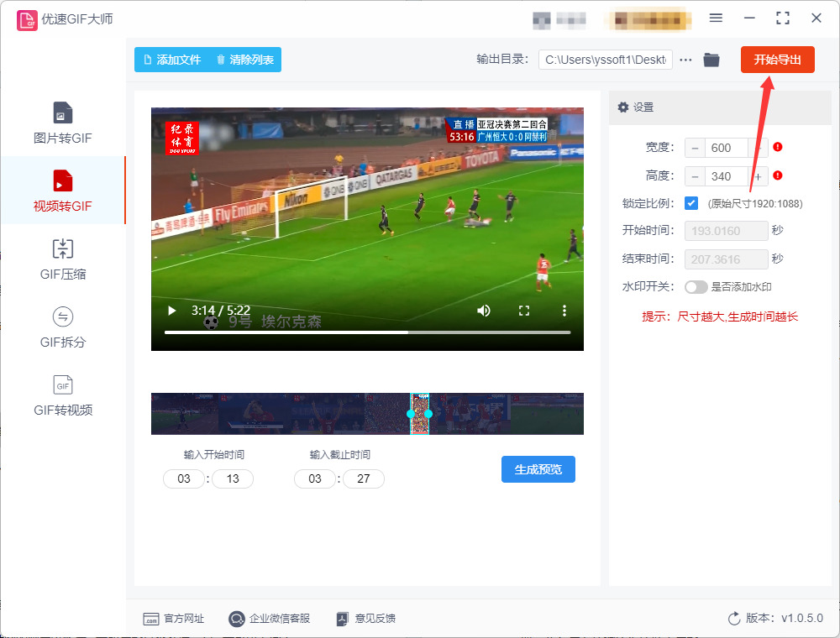Open the video player more options menu
Image resolution: width=840 pixels, height=638 pixels.
tap(564, 311)
